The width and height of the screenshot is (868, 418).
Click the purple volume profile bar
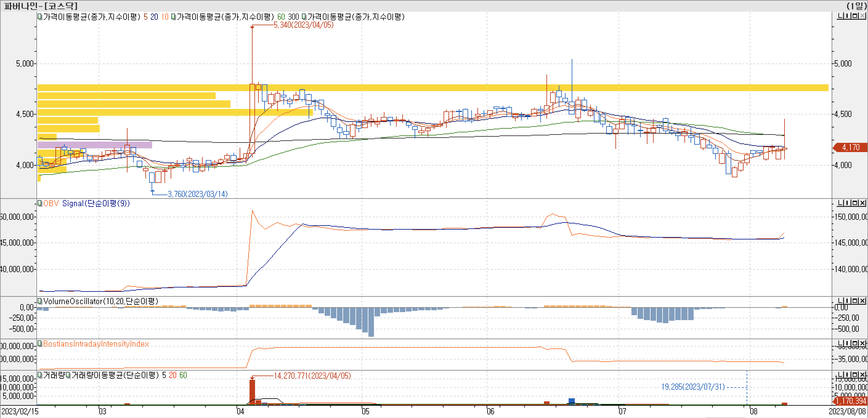click(x=94, y=145)
